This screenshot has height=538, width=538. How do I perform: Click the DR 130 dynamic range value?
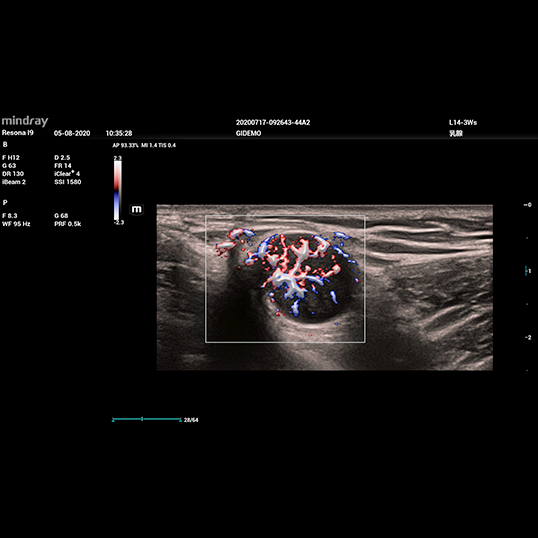(13, 174)
